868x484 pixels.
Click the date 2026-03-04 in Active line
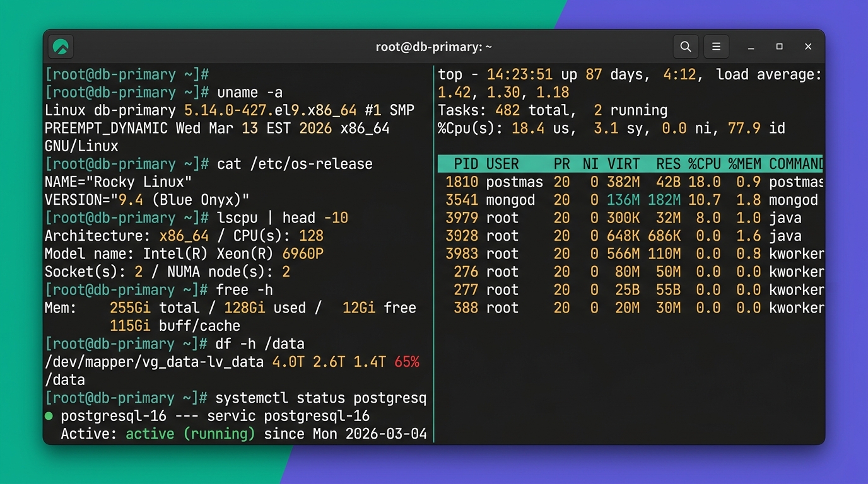[386, 434]
